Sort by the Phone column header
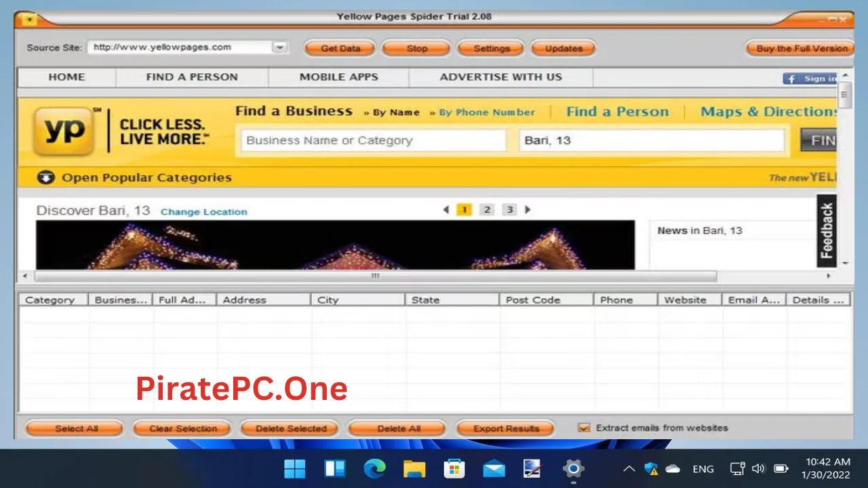868x488 pixels. click(x=625, y=300)
